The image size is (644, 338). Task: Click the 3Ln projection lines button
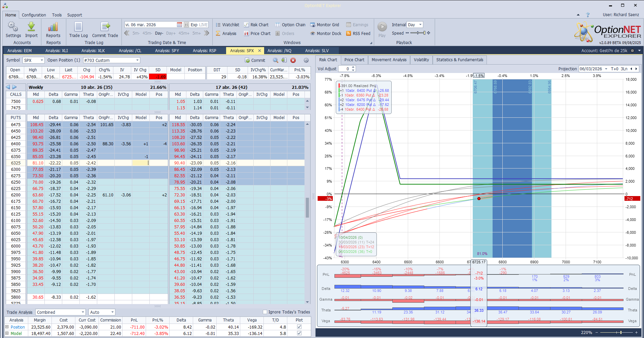coord(624,69)
